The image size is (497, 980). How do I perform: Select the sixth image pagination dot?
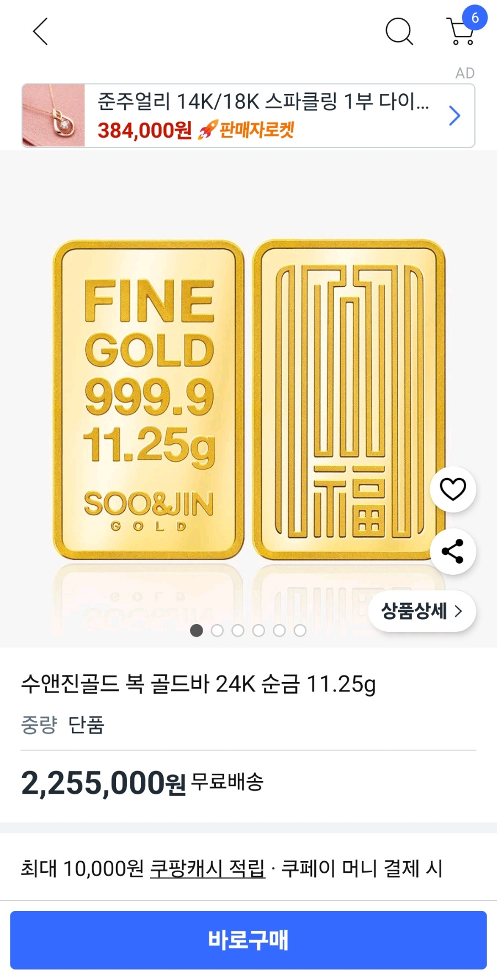tap(300, 631)
